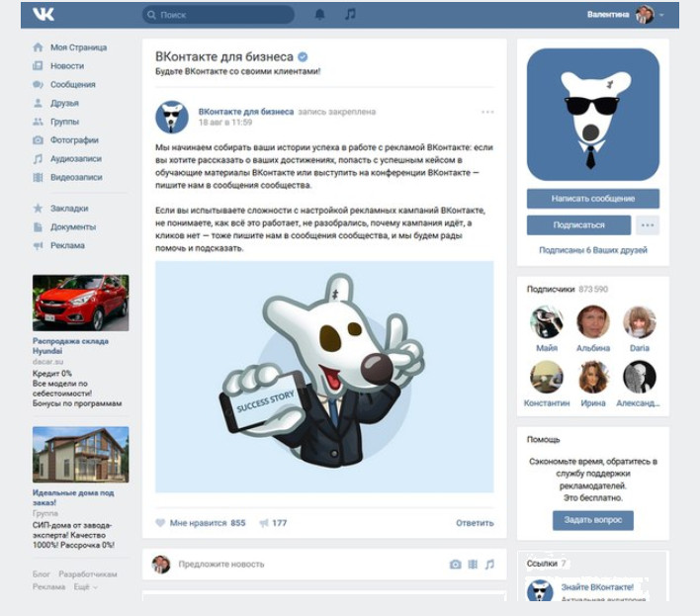Click the Блог footer link
The height and width of the screenshot is (616, 700).
[x=42, y=574]
